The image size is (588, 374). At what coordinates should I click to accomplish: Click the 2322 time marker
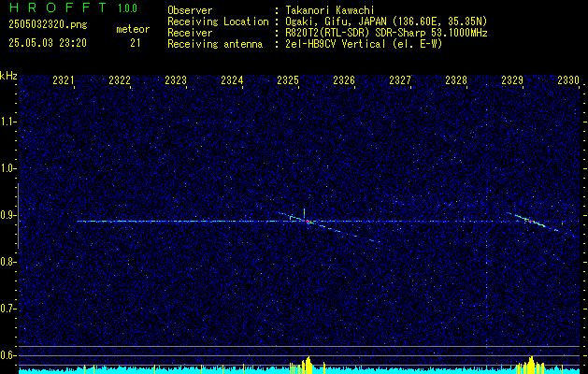[x=120, y=79]
